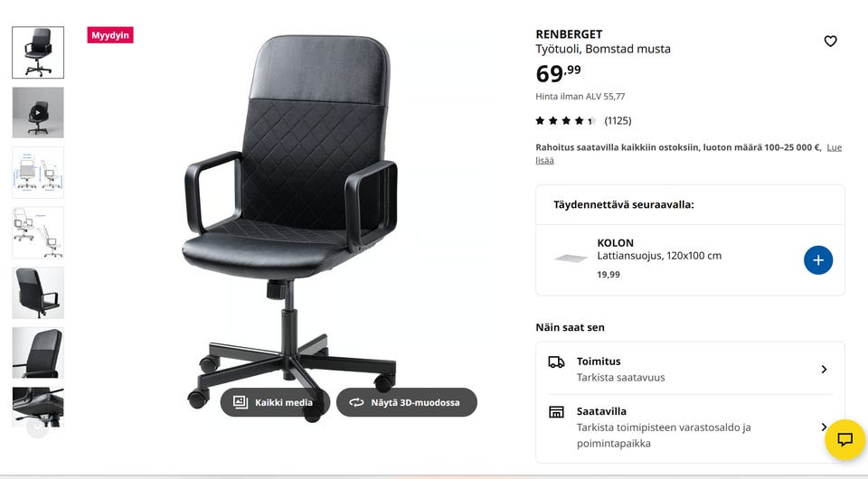This screenshot has width=868, height=479.
Task: Open the star rating reviews (1125)
Action: click(583, 120)
